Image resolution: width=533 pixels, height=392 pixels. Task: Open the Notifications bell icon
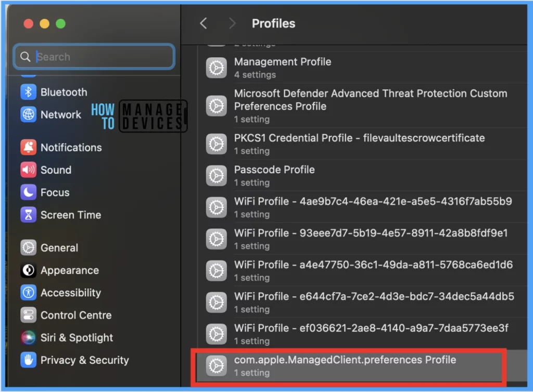point(28,147)
